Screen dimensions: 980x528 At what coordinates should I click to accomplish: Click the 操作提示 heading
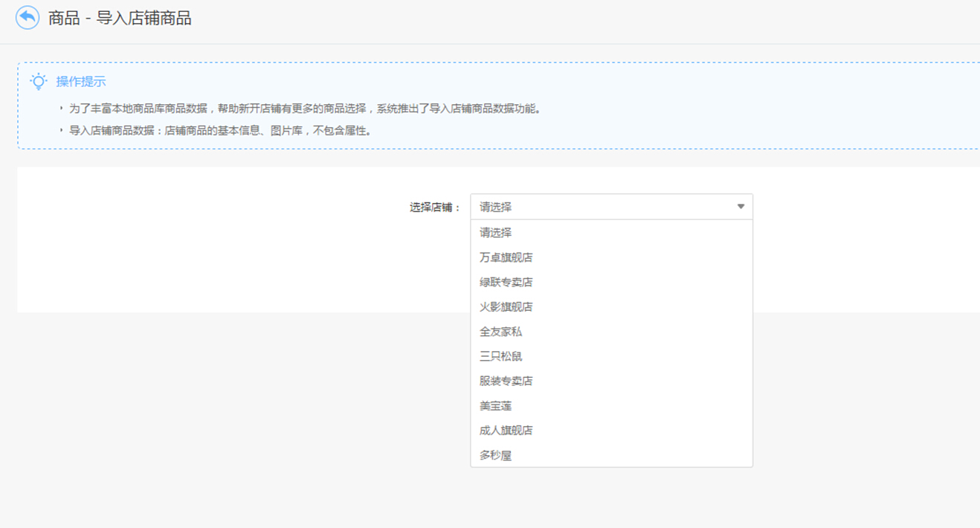(x=81, y=82)
